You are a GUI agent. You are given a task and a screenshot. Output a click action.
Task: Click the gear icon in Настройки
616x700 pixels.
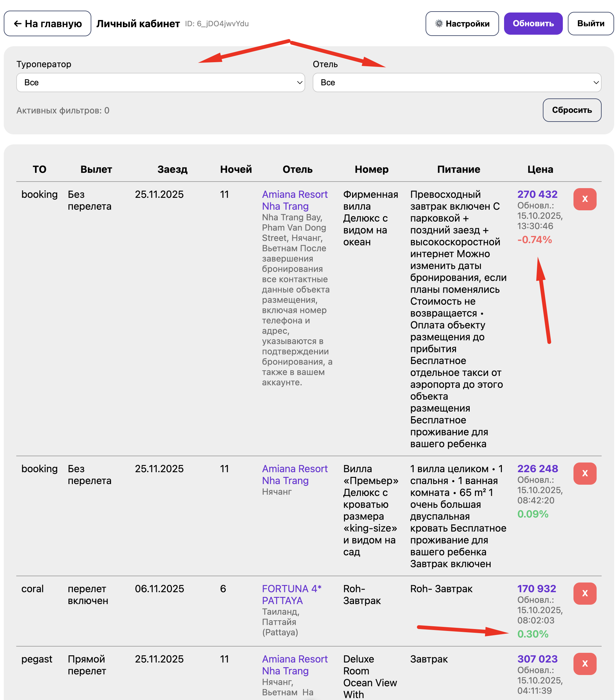(438, 24)
